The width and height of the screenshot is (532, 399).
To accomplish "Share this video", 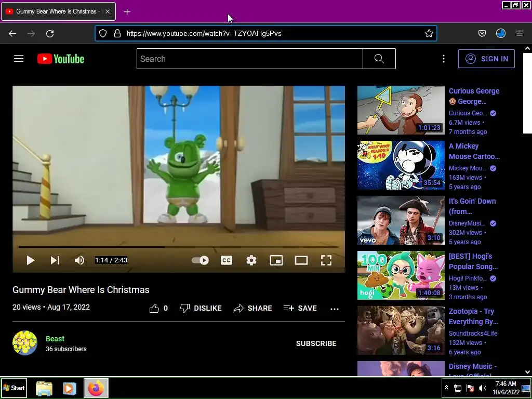I will point(253,308).
